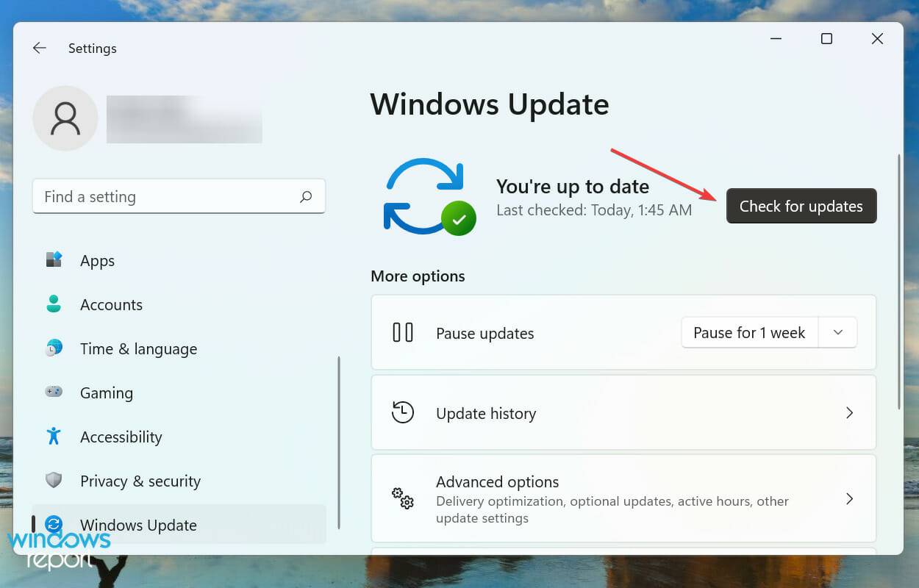Select Privacy & security from the sidebar

[140, 481]
